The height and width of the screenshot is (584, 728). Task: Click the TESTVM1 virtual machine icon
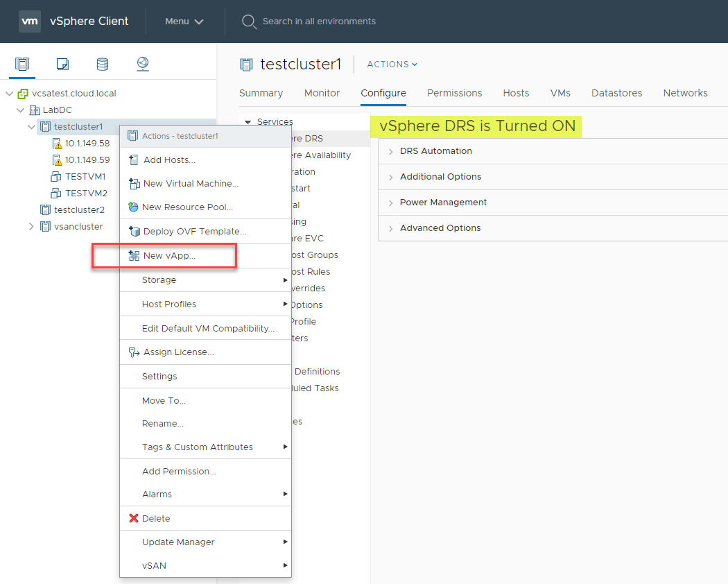click(x=55, y=177)
